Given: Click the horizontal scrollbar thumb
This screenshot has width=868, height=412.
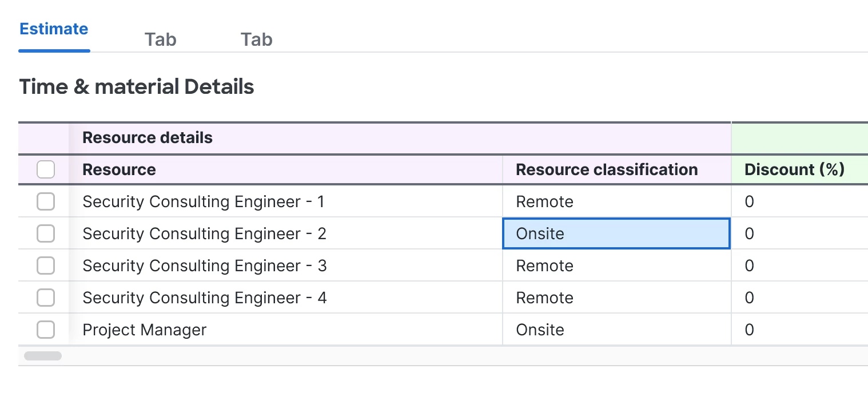Looking at the screenshot, I should [43, 356].
